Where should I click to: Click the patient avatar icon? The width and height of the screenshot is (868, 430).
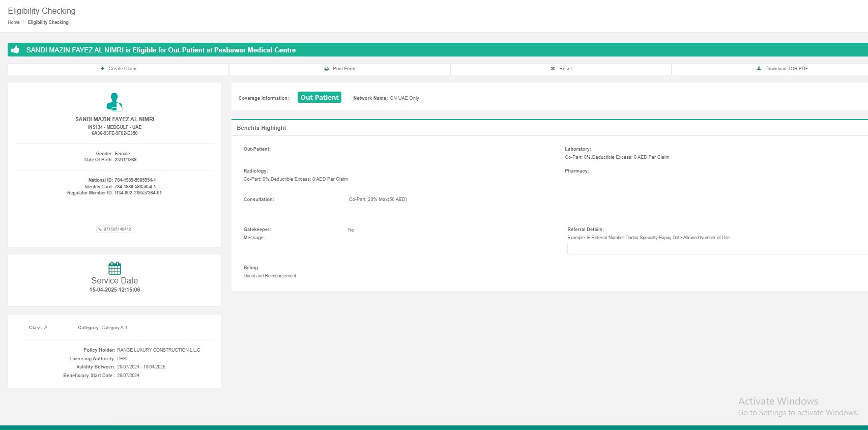point(114,102)
